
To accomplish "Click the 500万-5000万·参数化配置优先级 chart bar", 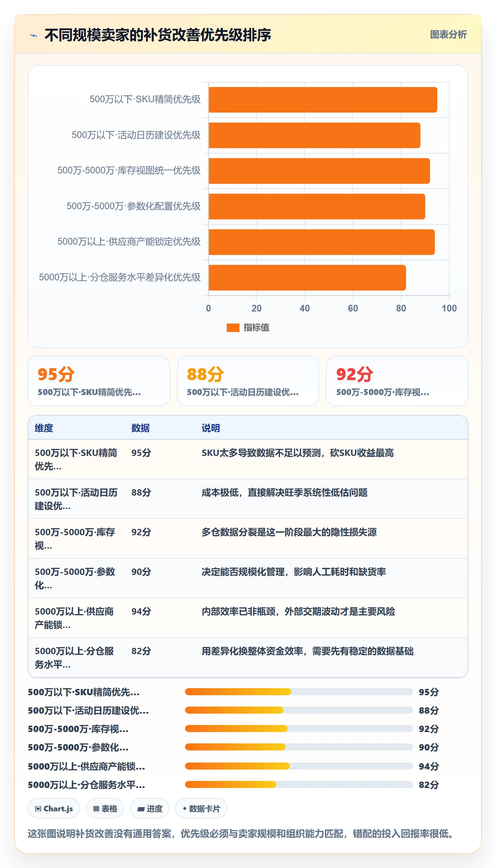I will (x=317, y=206).
